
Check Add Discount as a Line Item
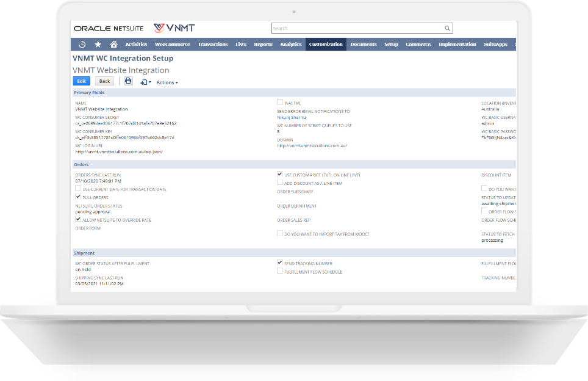click(x=280, y=183)
